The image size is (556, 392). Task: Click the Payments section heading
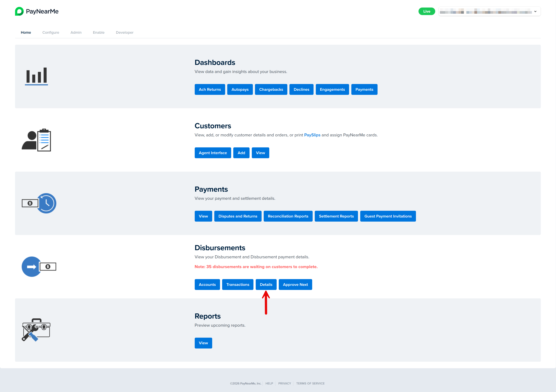click(x=211, y=189)
